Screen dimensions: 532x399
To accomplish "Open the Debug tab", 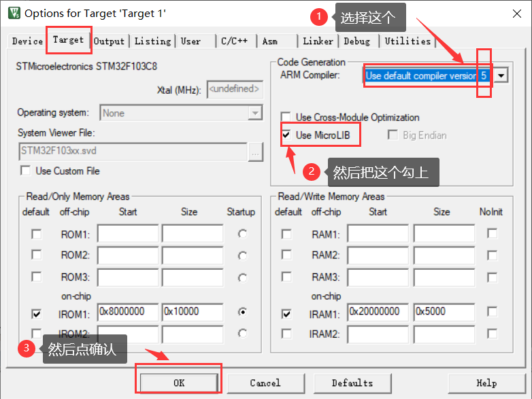I will (x=357, y=41).
